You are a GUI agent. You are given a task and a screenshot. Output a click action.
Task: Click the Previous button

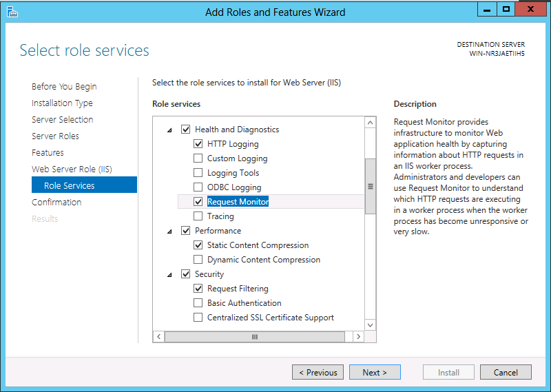pos(318,372)
